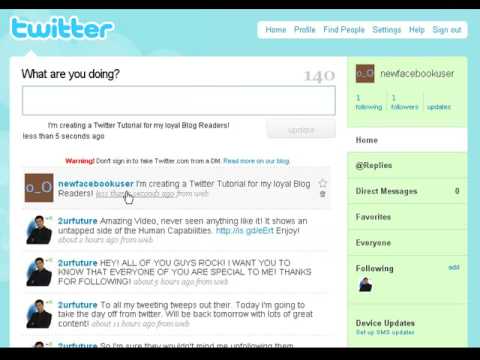Click the 140 character counter
The height and width of the screenshot is (360, 480).
[319, 76]
